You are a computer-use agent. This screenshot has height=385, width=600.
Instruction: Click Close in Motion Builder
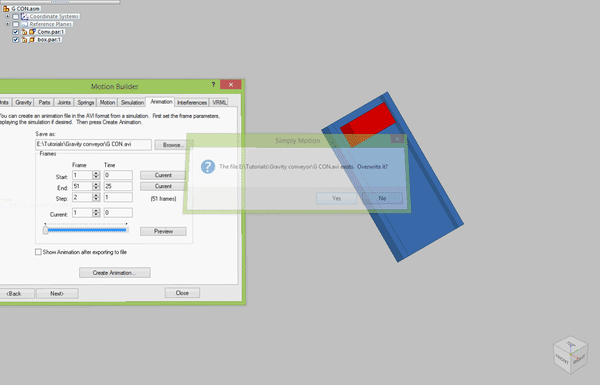(x=182, y=293)
